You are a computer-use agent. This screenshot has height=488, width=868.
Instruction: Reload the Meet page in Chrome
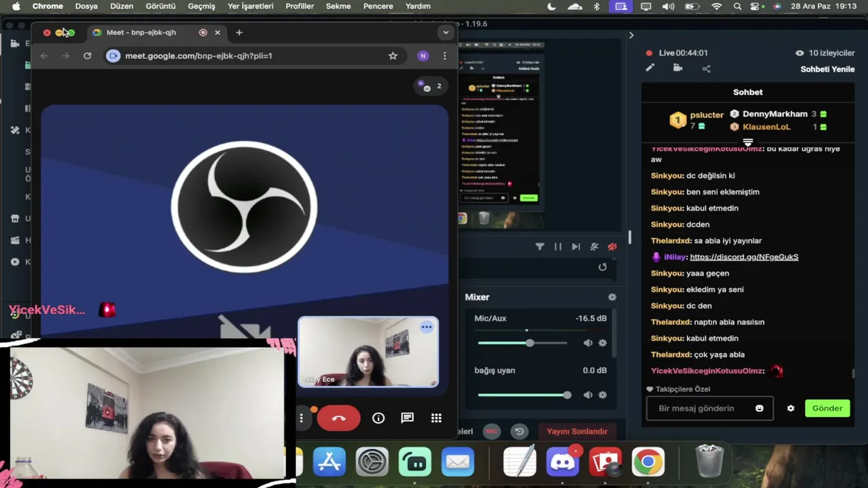pos(87,56)
